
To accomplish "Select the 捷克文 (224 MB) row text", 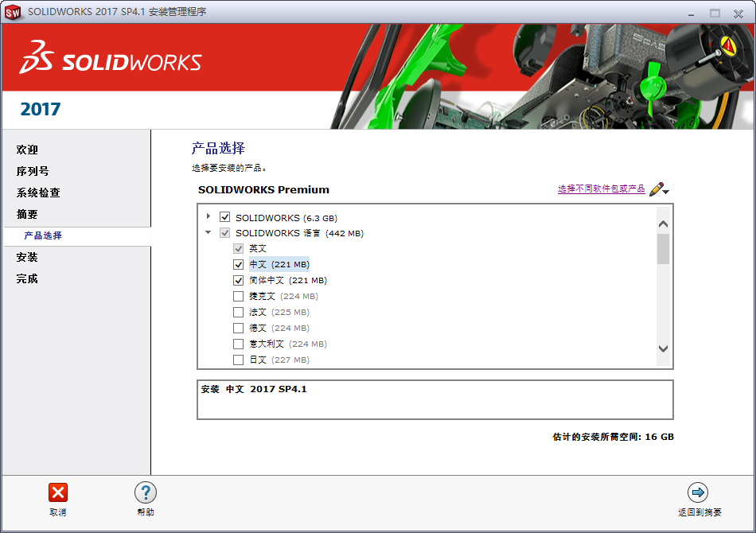I will coord(283,297).
